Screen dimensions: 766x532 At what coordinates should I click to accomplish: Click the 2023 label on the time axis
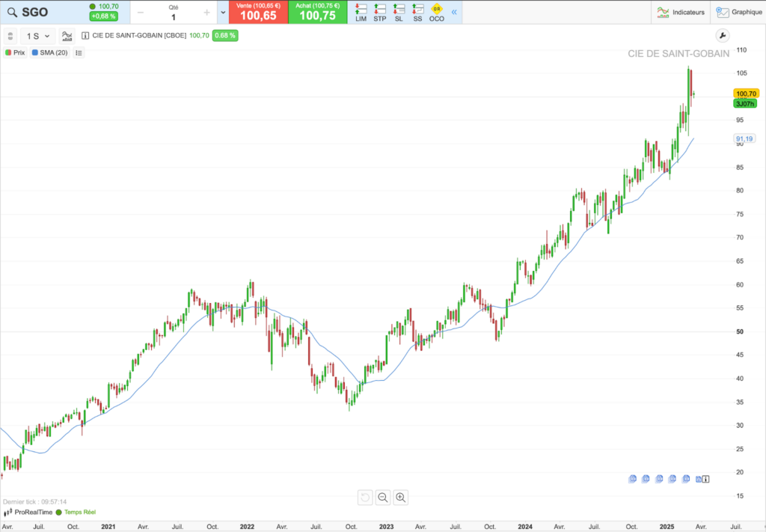(386, 527)
